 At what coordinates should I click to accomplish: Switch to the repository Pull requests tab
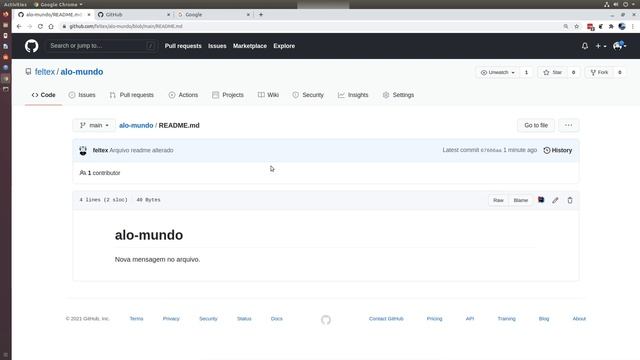pyautogui.click(x=132, y=95)
